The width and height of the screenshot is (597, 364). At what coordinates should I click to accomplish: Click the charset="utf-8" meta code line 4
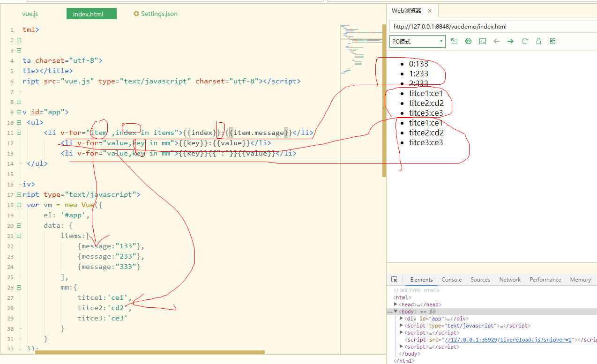62,60
